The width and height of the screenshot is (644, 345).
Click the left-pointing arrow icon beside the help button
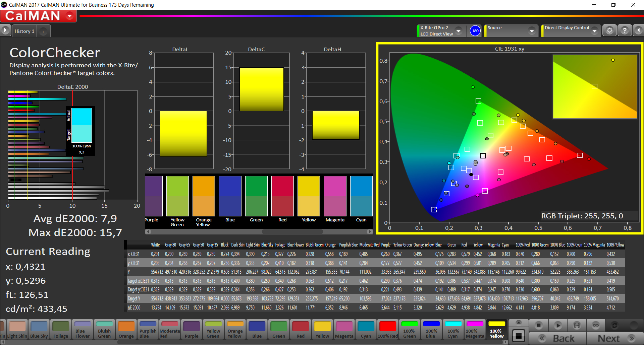click(638, 30)
